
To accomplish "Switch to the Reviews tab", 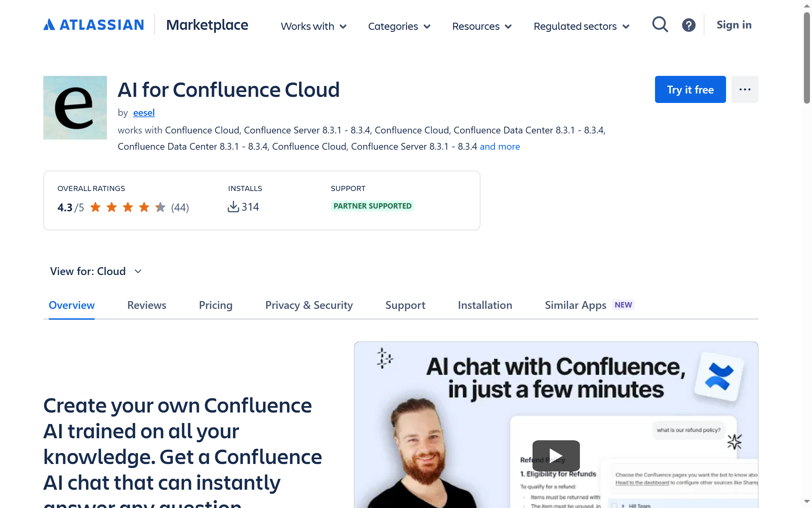I will (147, 305).
